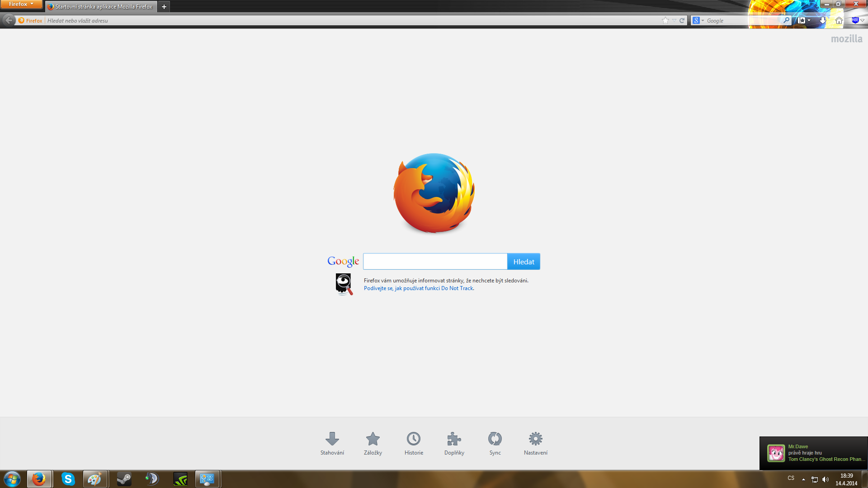Open the Nastavení settings shortcut
Viewport: 868px width, 488px height.
(535, 443)
